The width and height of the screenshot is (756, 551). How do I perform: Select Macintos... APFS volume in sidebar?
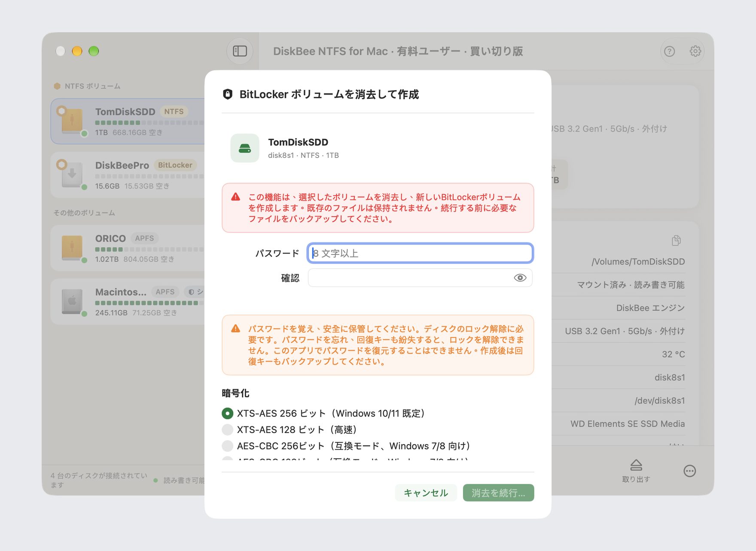click(128, 302)
